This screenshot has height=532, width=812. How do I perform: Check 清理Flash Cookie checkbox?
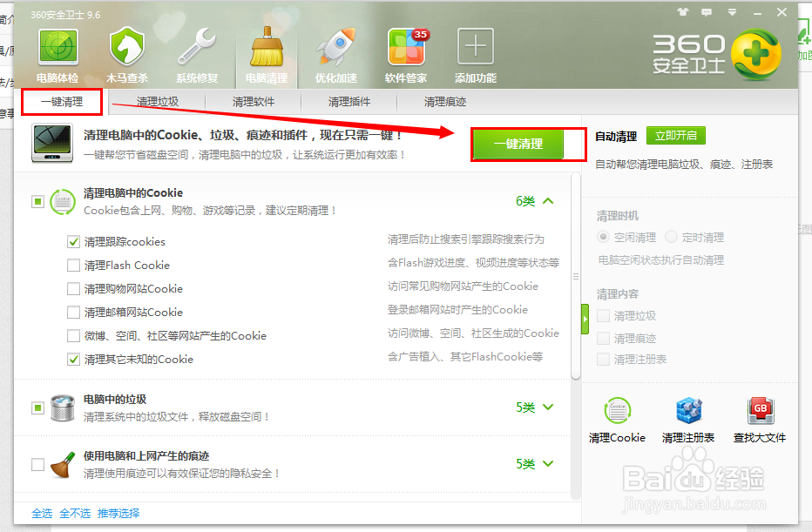tap(73, 265)
